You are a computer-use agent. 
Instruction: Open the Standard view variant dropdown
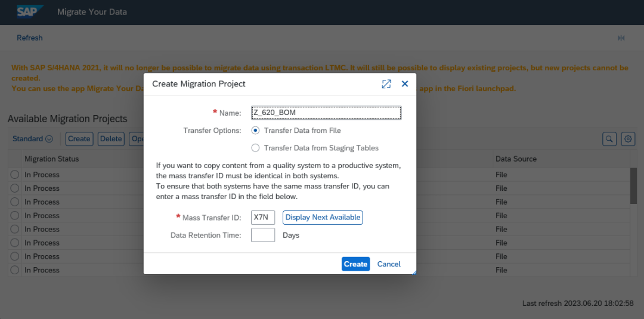click(x=32, y=139)
